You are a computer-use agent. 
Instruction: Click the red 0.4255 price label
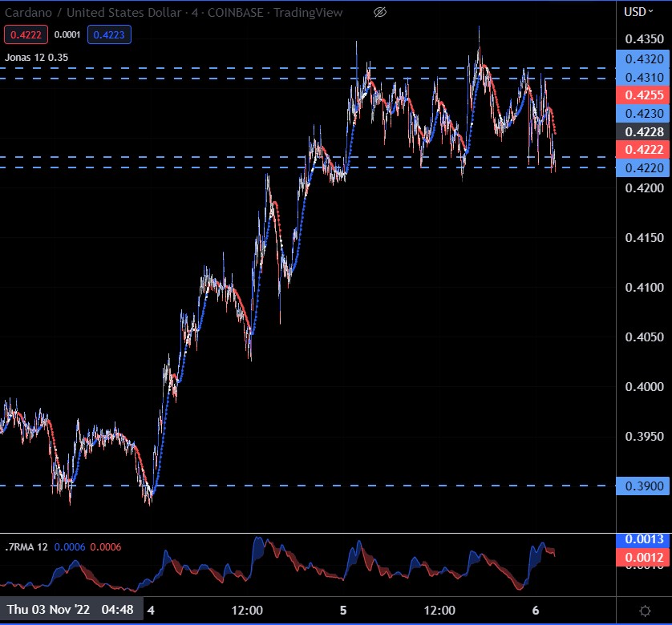coord(644,95)
